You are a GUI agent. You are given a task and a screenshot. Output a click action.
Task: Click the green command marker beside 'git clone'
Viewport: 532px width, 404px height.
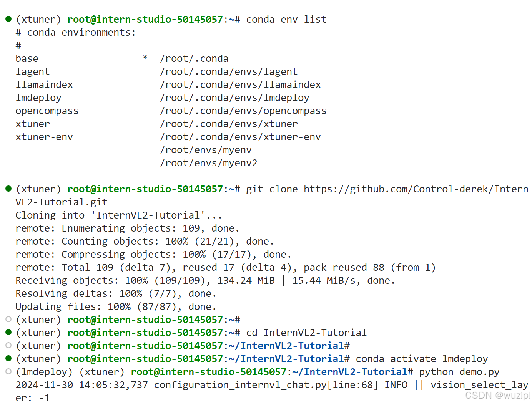[x=8, y=189]
